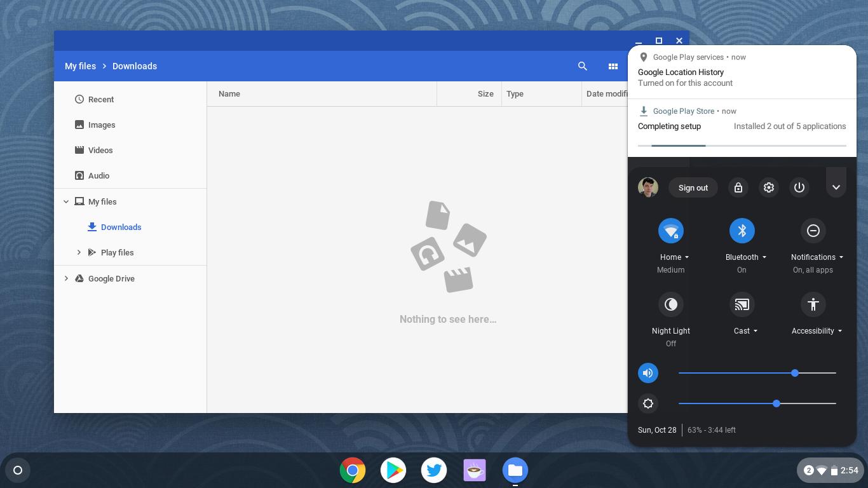This screenshot has height=488, width=868.
Task: Collapse the quick settings panel
Action: point(836,187)
